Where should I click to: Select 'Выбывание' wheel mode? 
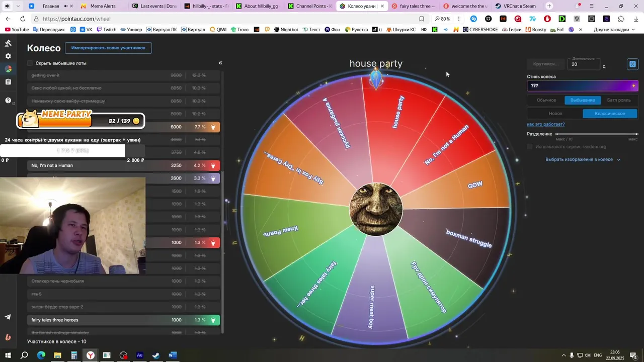coord(583,100)
